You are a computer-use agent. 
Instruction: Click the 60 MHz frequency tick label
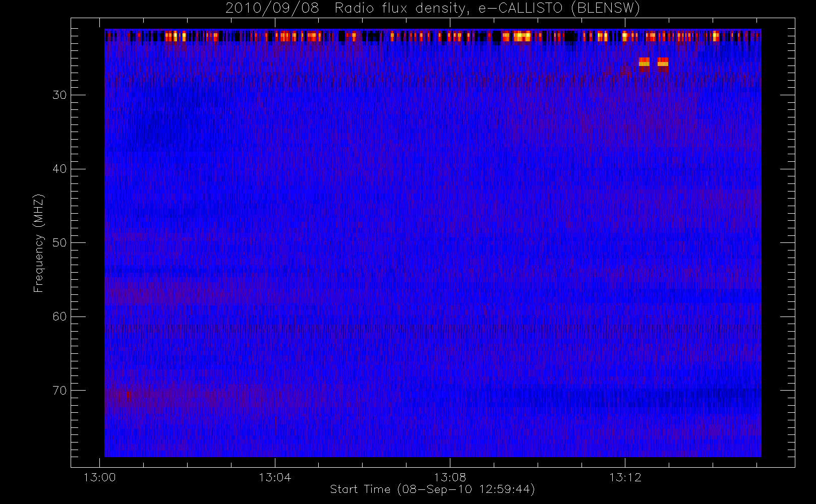pos(60,317)
